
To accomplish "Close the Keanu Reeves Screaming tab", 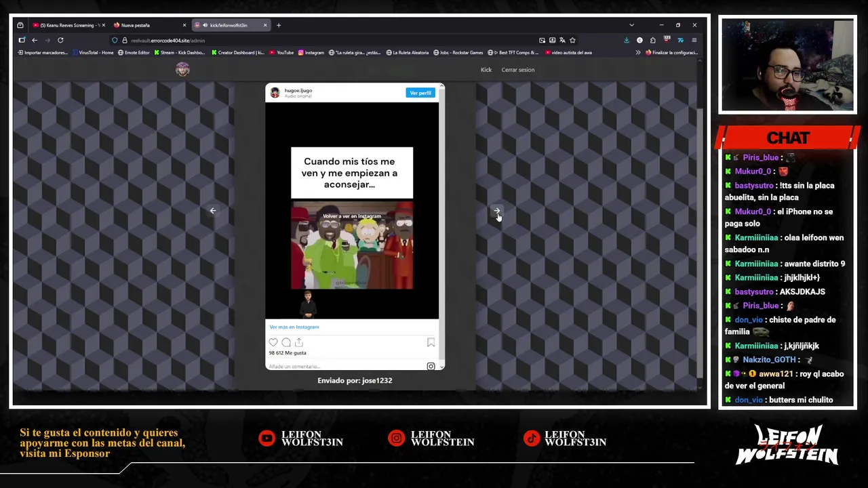I will pos(103,25).
